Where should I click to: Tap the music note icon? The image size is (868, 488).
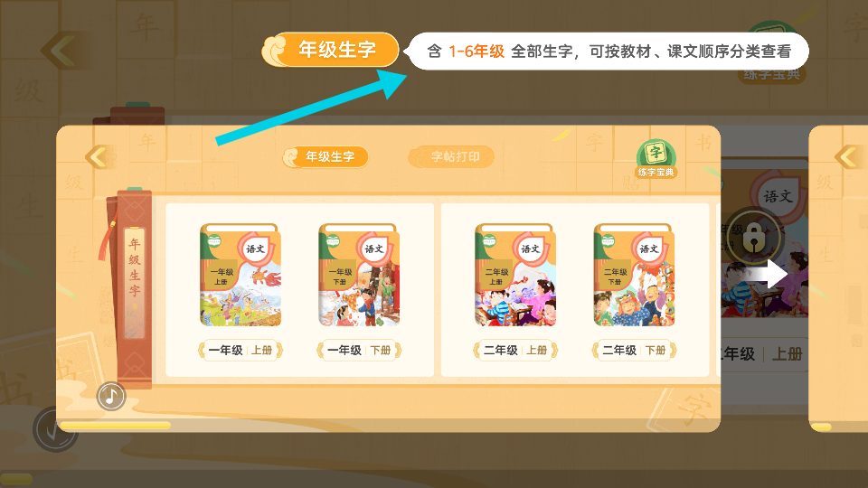coord(111,396)
